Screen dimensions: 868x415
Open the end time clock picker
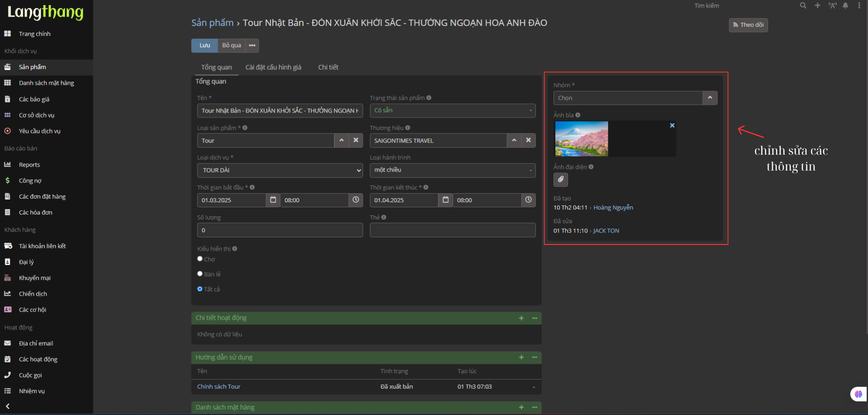tap(528, 200)
